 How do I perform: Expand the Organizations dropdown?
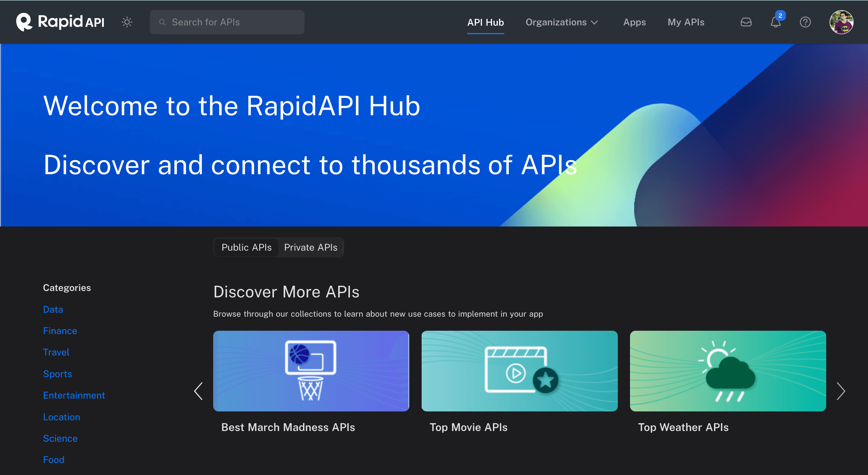pos(562,22)
